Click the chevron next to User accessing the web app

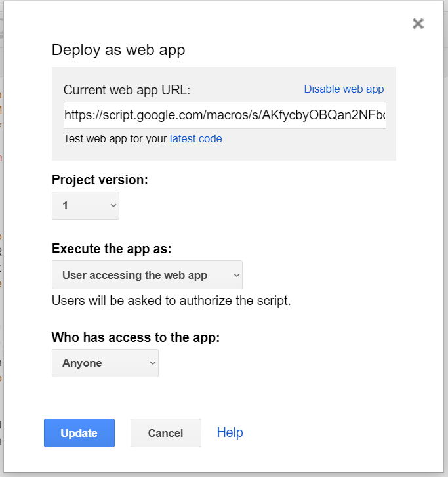pyautogui.click(x=237, y=275)
